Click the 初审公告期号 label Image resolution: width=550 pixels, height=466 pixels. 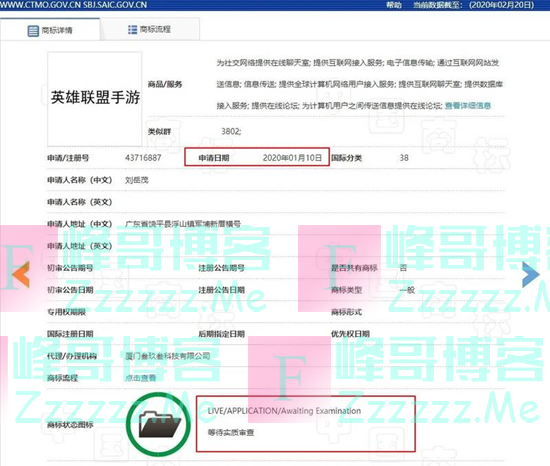[x=70, y=268]
